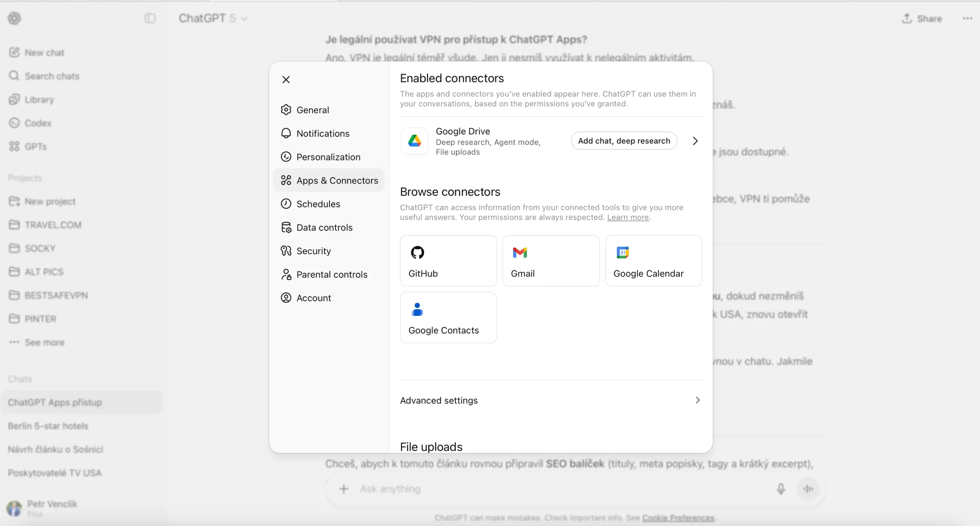Switch to the Apps & Connectors tab
980x526 pixels.
[x=337, y=180]
